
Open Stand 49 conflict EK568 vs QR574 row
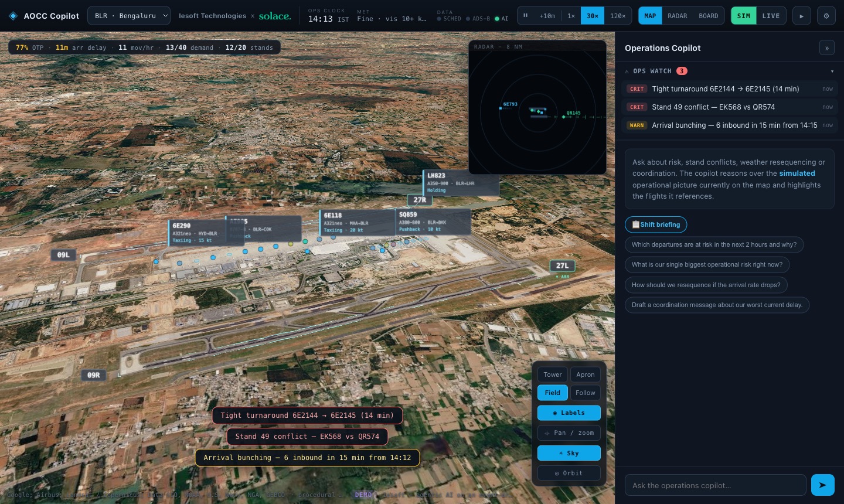[730, 107]
